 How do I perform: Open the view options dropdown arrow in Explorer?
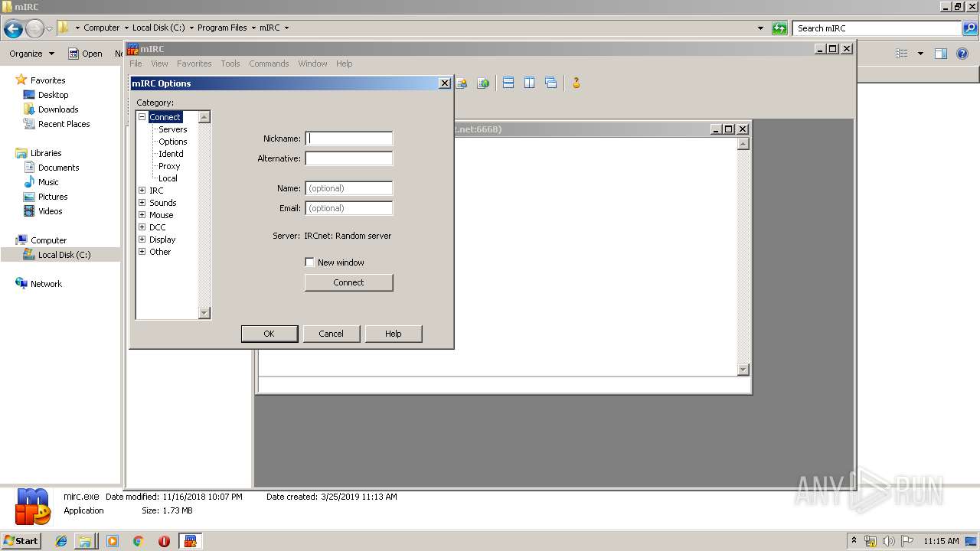click(920, 54)
